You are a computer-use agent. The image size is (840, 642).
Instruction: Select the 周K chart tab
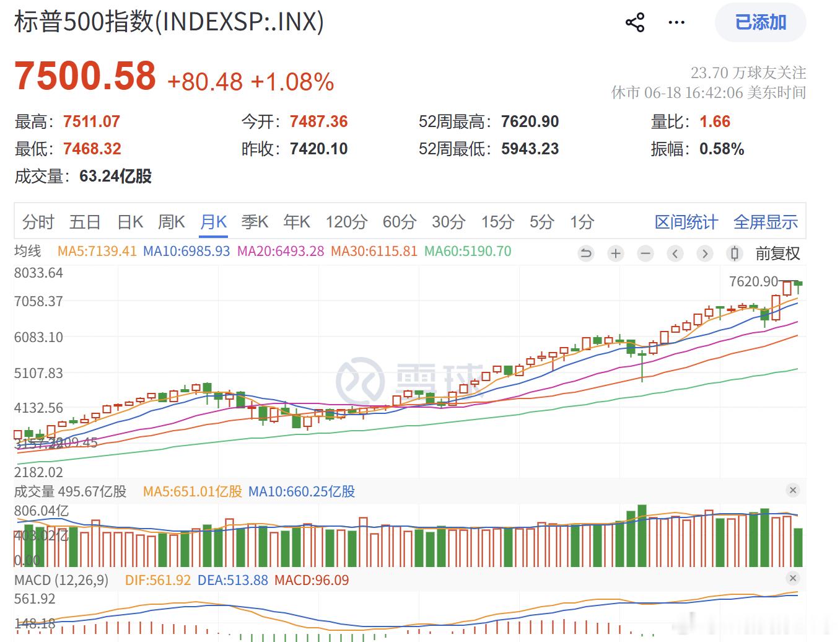pos(172,222)
